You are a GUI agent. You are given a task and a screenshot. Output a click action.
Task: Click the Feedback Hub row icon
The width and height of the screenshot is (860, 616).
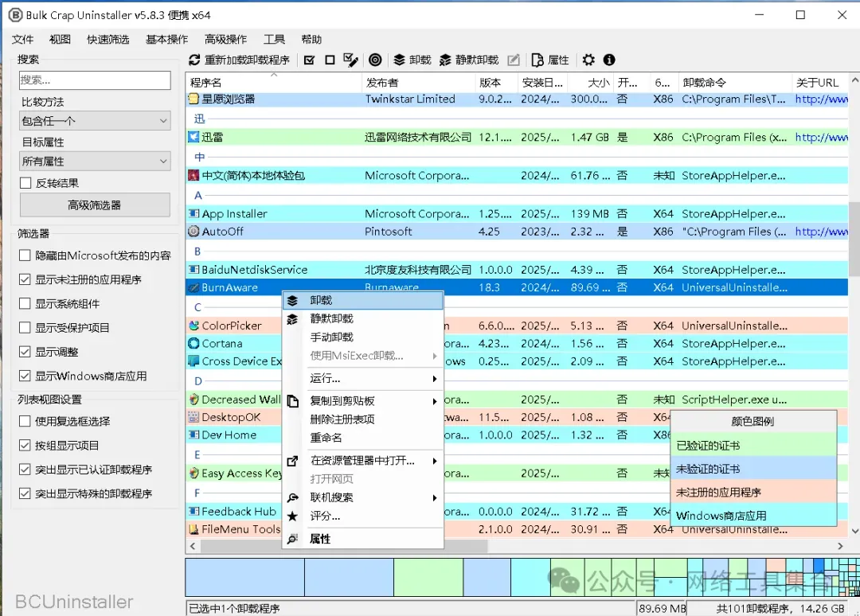193,511
